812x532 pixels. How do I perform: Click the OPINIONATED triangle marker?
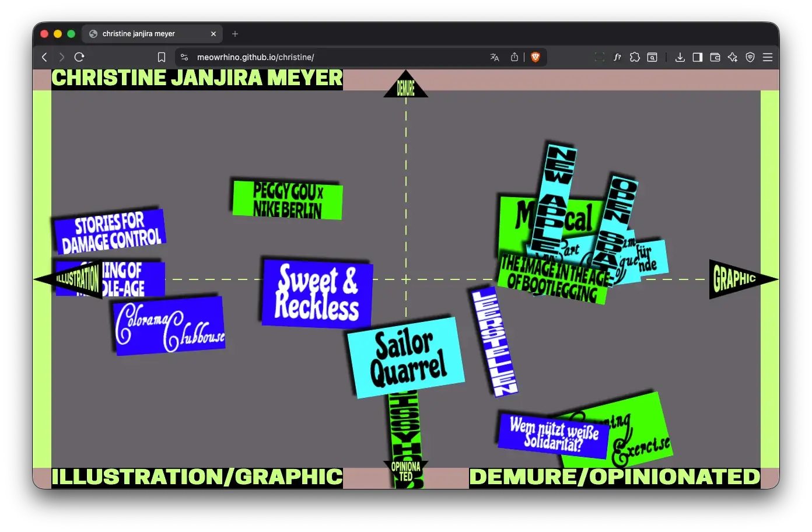coord(406,471)
